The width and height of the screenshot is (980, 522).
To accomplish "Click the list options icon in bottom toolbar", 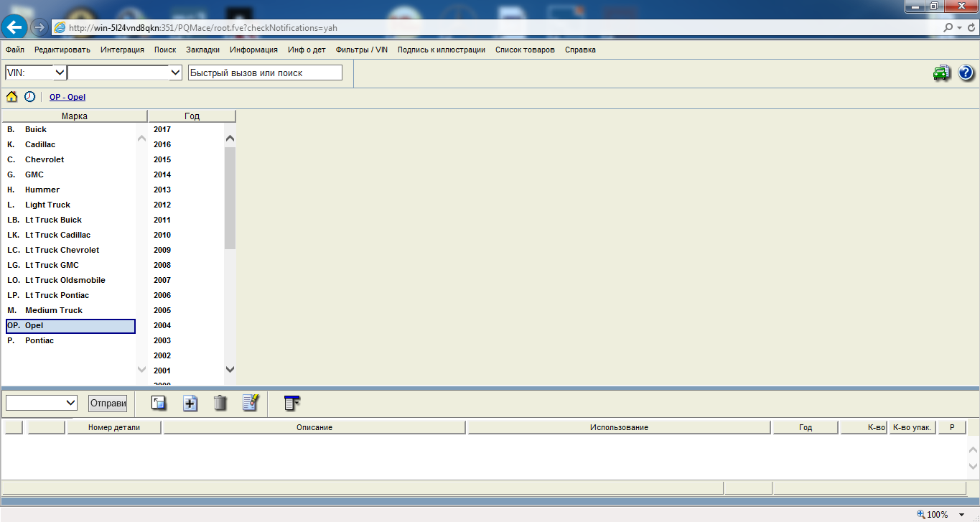I will [x=291, y=403].
